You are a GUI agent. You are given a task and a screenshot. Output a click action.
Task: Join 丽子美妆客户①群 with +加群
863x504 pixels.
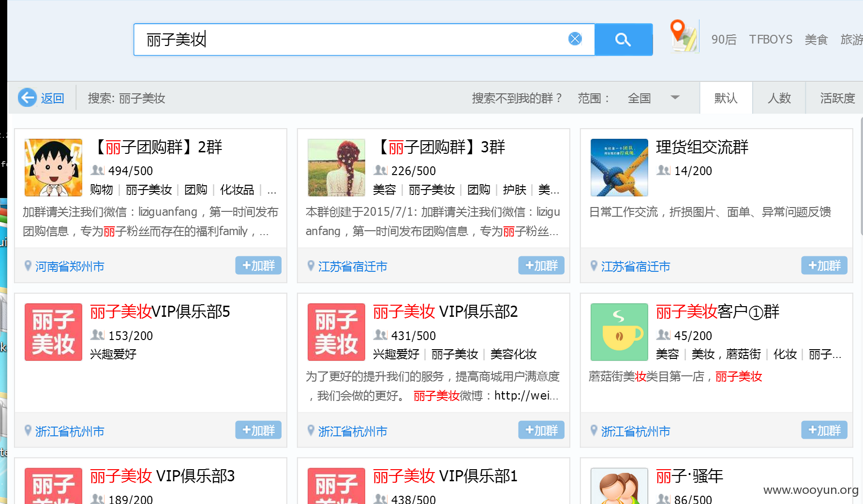[x=824, y=430]
